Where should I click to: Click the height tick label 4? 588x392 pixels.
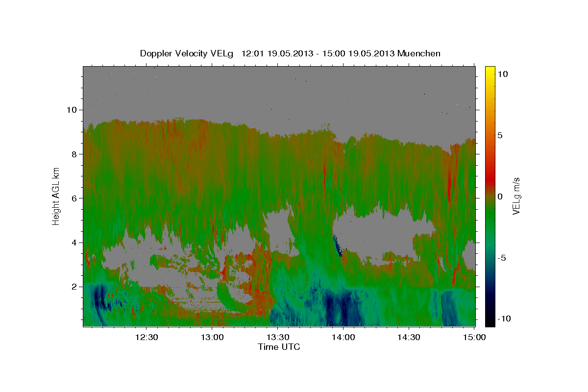click(75, 242)
